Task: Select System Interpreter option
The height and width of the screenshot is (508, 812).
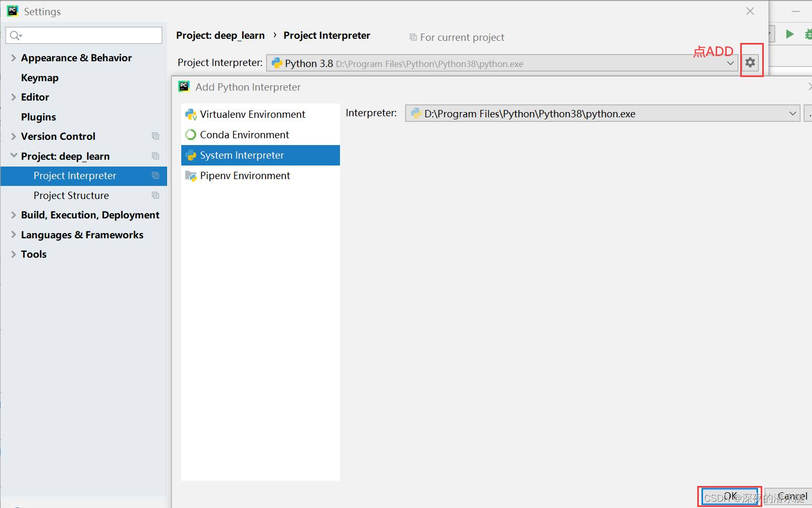Action: (x=260, y=155)
